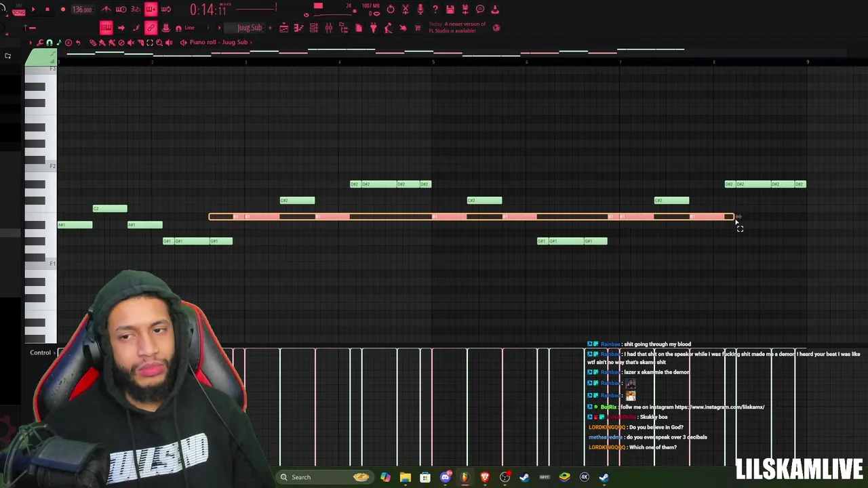Viewport: 868px width, 488px height.
Task: Toggle the highlighted link to controller button
Action: [151, 28]
